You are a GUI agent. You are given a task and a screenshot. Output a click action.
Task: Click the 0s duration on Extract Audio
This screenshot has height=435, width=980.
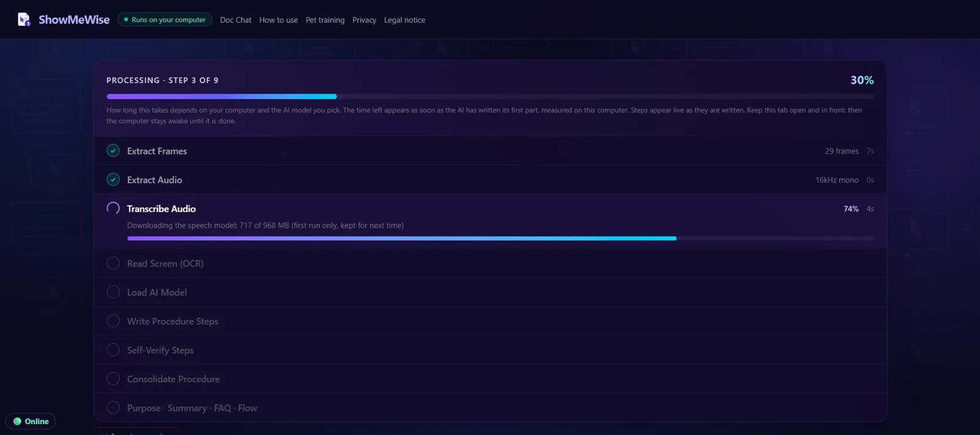(870, 180)
